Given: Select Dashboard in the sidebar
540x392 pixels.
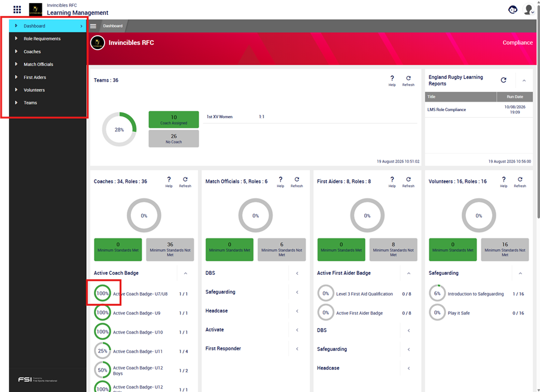Looking at the screenshot, I should (x=47, y=26).
